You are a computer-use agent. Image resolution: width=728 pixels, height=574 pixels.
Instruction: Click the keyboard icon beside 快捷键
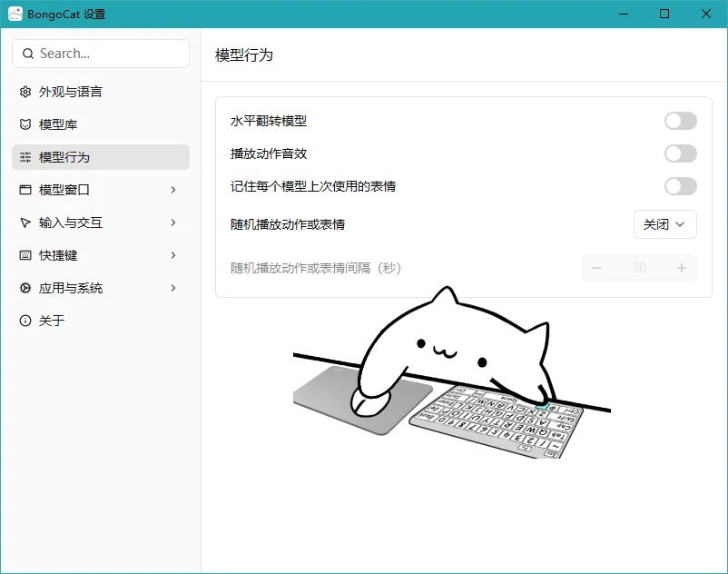[25, 255]
